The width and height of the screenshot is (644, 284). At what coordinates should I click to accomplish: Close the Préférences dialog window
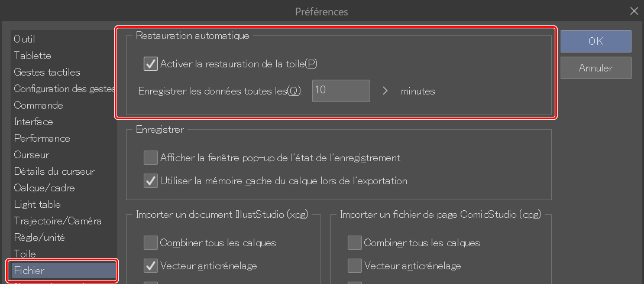634,11
